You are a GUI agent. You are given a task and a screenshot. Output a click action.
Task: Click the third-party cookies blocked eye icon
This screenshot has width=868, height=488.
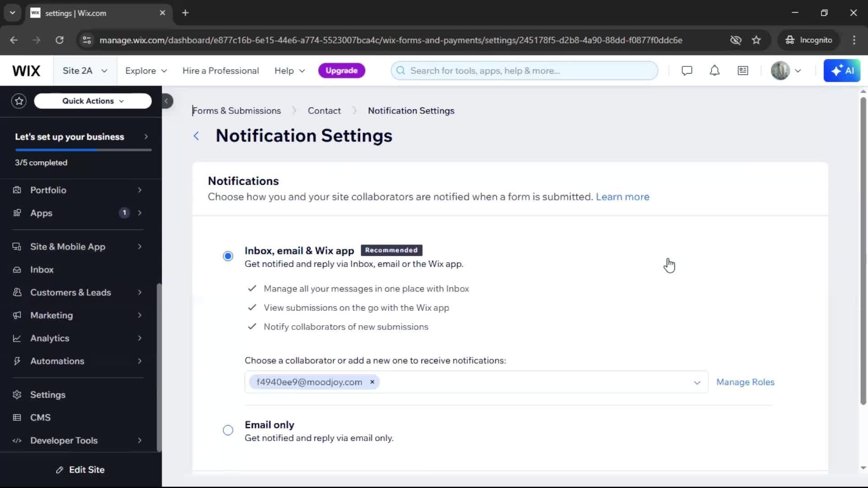[736, 40]
